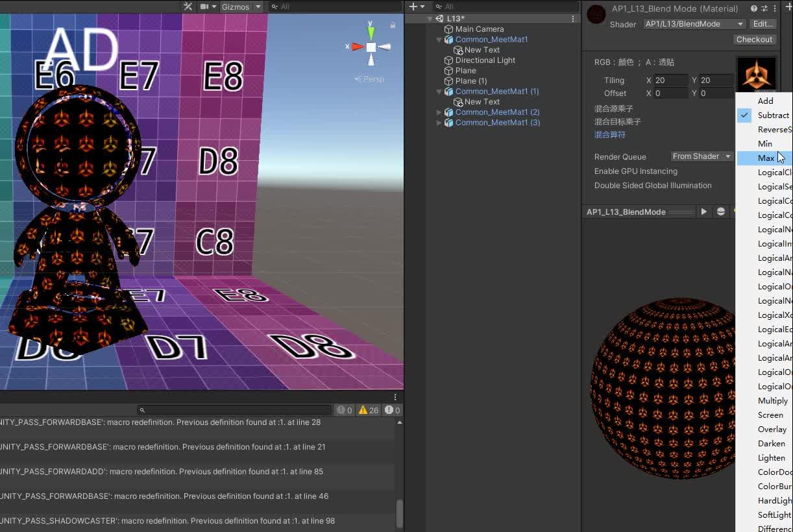Image resolution: width=793 pixels, height=532 pixels.
Task: Click the 混合算符 highlighted link
Action: pos(609,134)
